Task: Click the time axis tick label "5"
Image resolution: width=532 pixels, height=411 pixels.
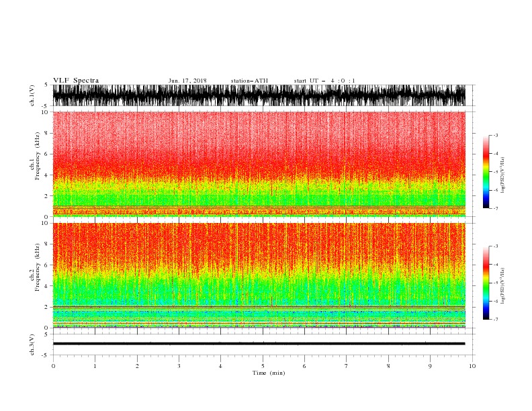Action: coord(263,366)
